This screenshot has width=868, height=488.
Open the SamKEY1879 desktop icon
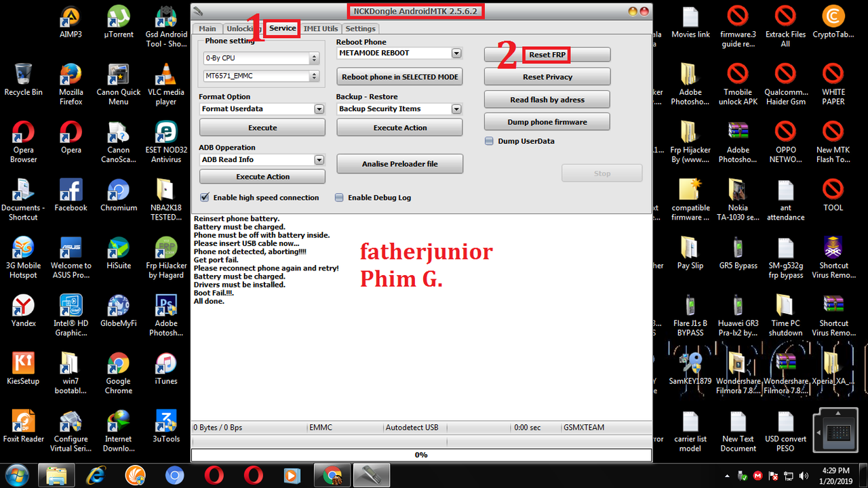point(690,369)
